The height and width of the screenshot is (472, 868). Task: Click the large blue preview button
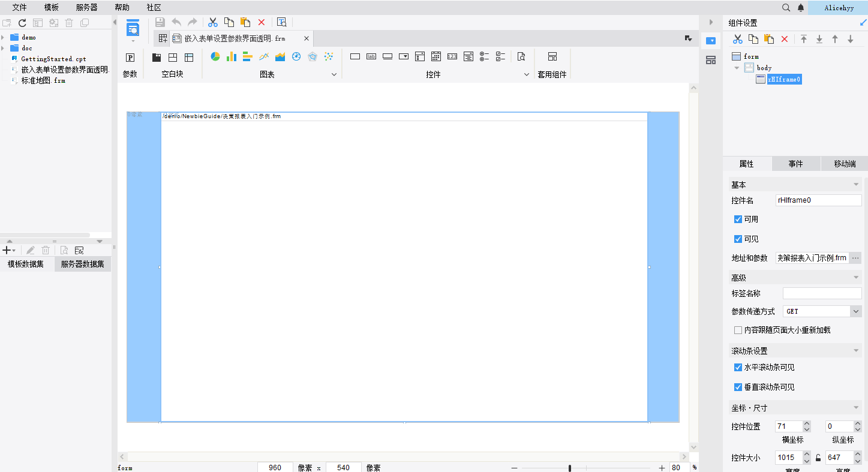133,27
